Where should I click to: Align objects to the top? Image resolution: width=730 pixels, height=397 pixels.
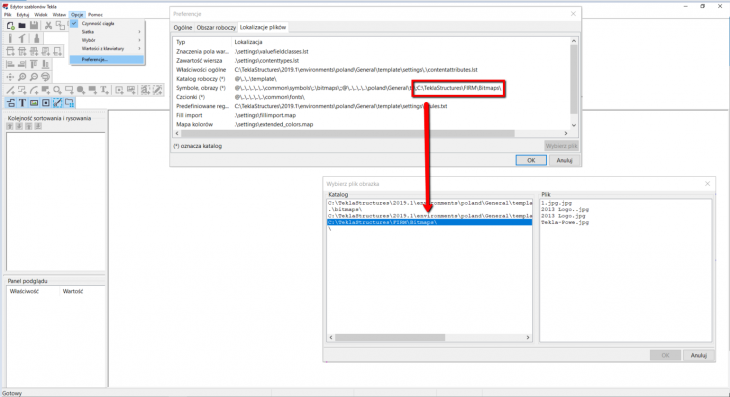(x=34, y=64)
